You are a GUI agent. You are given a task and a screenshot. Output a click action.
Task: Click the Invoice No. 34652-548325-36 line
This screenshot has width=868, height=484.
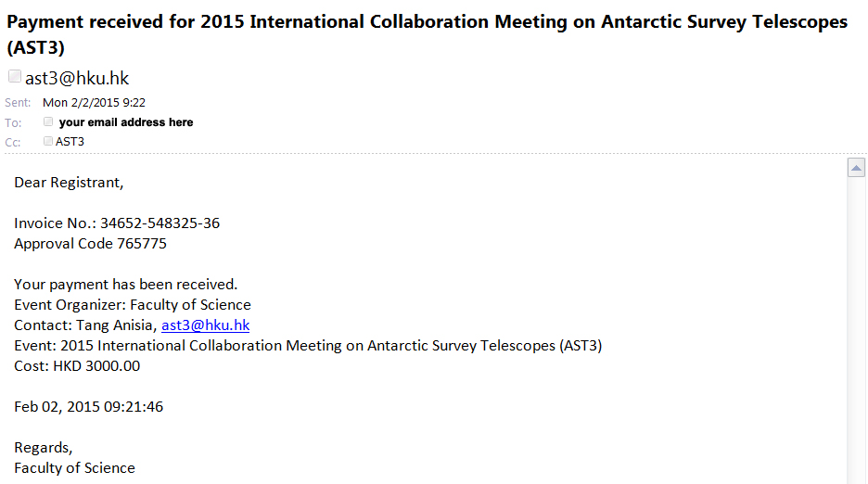(x=117, y=223)
